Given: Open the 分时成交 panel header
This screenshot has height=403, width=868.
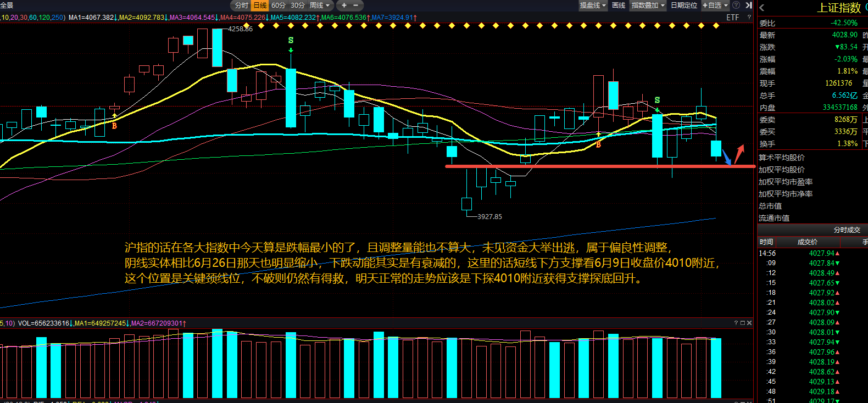Looking at the screenshot, I should [x=847, y=230].
